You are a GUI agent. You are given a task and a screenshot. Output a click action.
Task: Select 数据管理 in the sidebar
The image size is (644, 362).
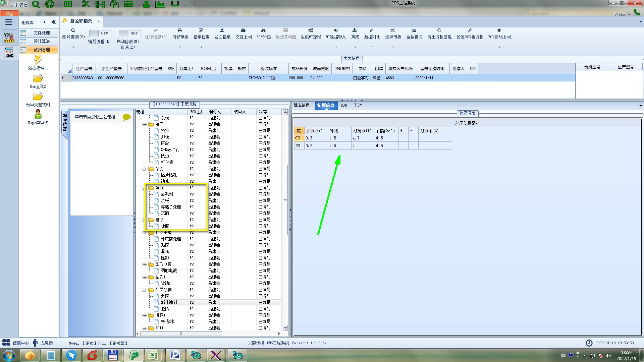(x=41, y=50)
